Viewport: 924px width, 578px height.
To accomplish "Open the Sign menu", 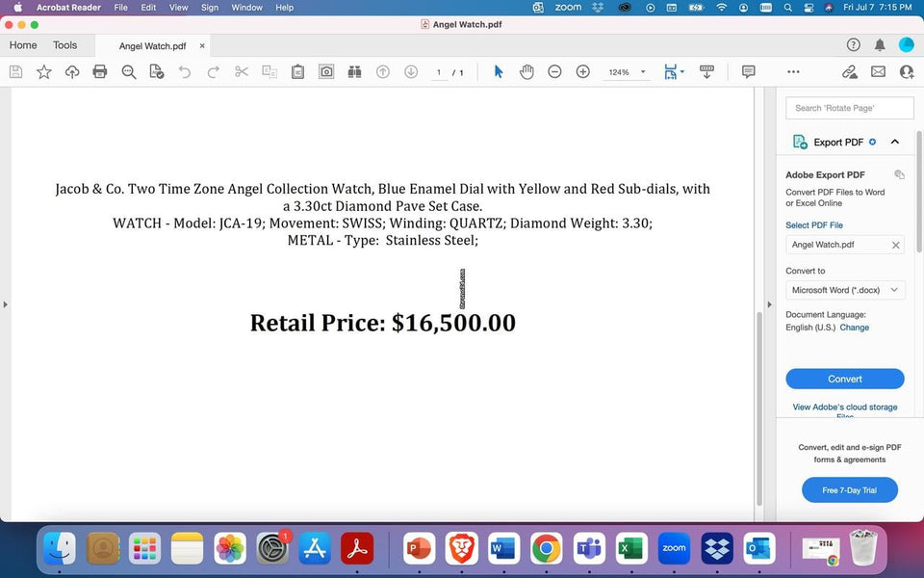I will pos(210,8).
